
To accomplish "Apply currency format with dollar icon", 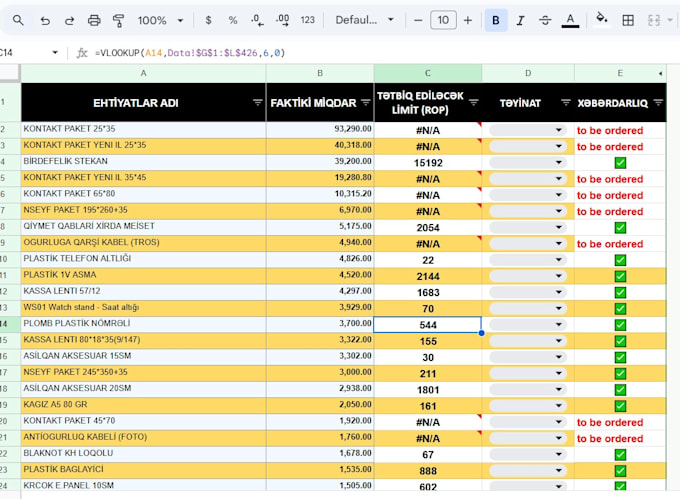I will coord(209,20).
